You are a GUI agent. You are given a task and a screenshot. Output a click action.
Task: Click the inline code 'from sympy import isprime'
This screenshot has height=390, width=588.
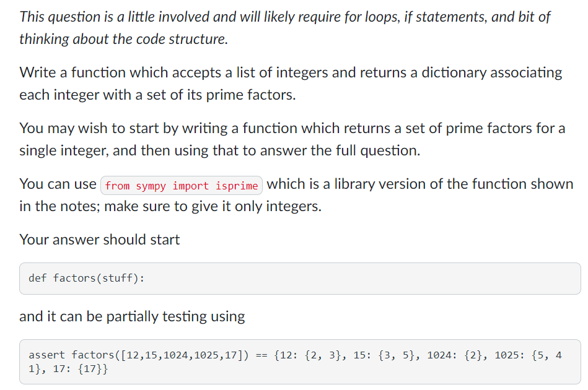coord(182,186)
